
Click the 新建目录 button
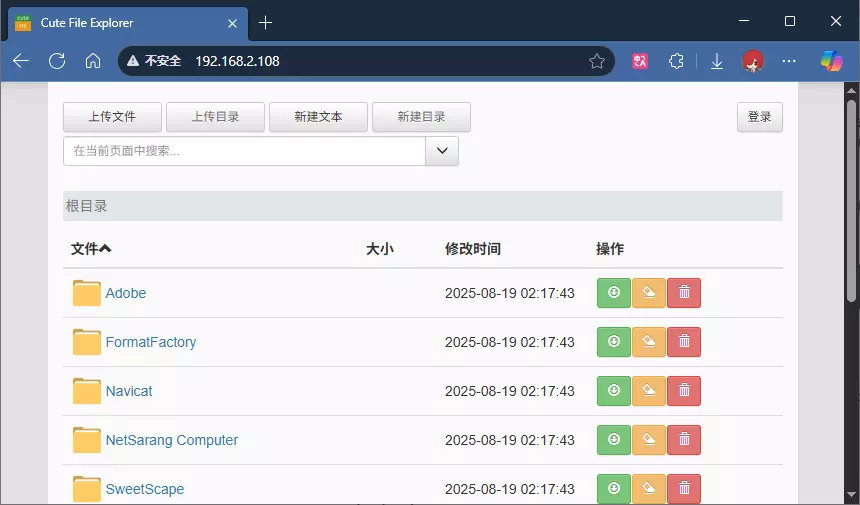[421, 117]
